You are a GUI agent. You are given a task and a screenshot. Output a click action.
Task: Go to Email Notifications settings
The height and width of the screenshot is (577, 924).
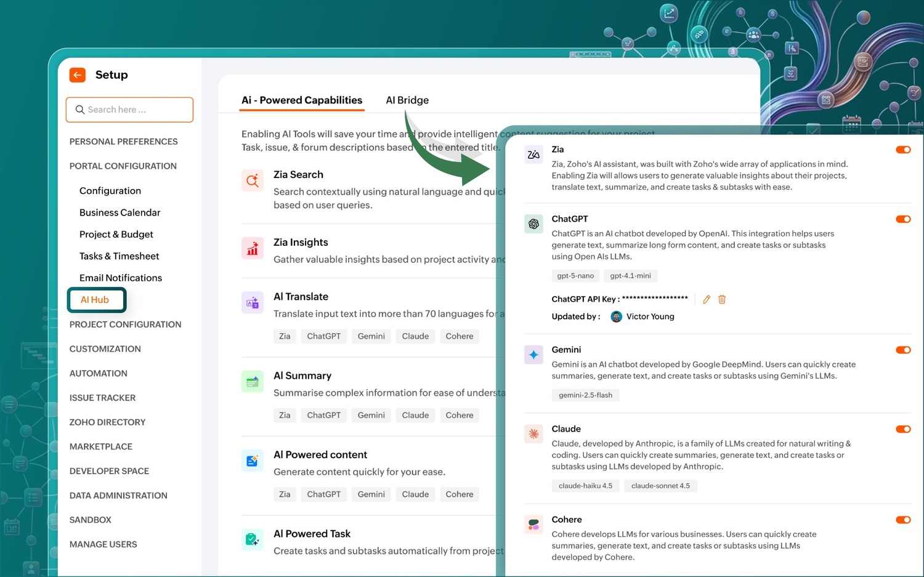coord(121,278)
